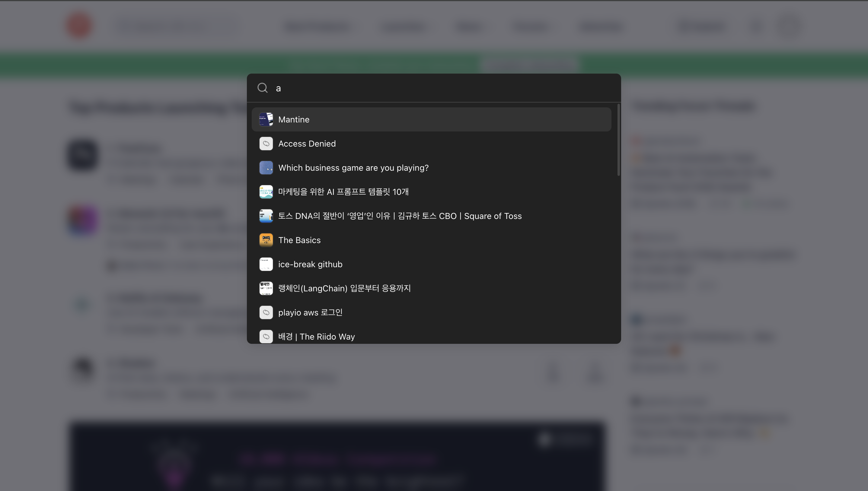The height and width of the screenshot is (491, 868).
Task: Open the 배경 | The Riido Way result
Action: point(316,336)
